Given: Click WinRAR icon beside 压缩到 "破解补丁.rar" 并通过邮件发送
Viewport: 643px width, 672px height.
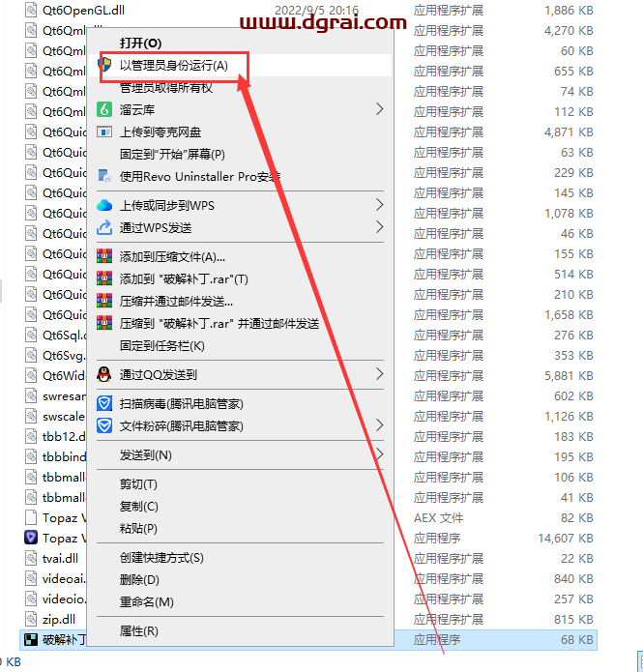Looking at the screenshot, I should pos(104,323).
